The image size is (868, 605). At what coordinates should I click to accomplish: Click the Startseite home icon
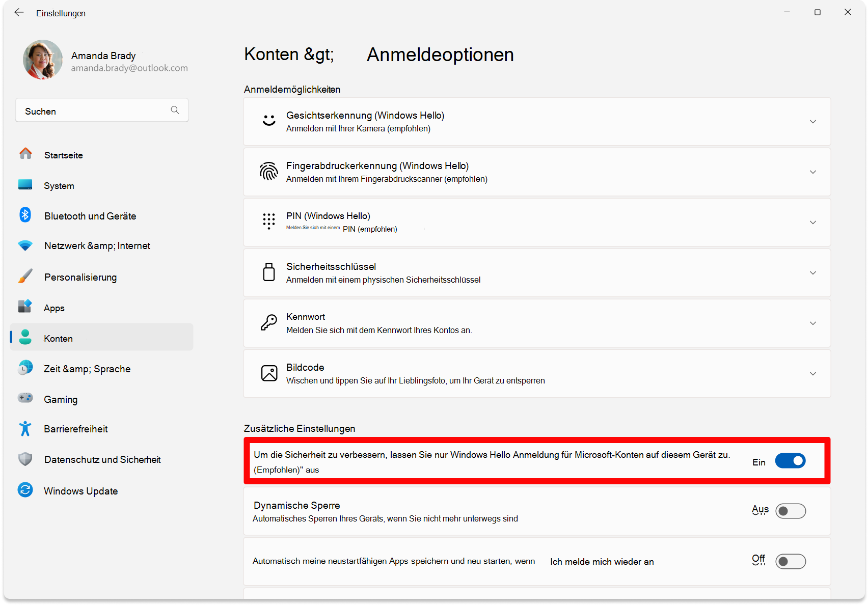pyautogui.click(x=25, y=153)
